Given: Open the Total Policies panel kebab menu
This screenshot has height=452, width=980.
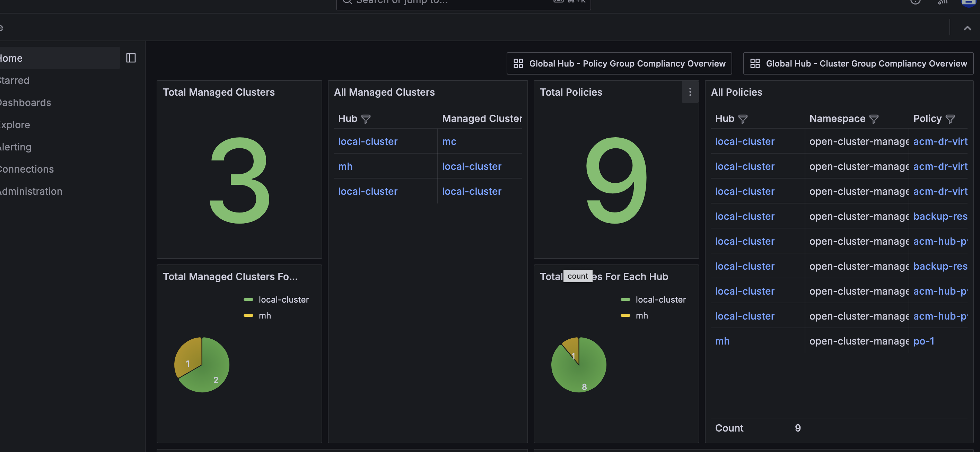Looking at the screenshot, I should (x=690, y=92).
